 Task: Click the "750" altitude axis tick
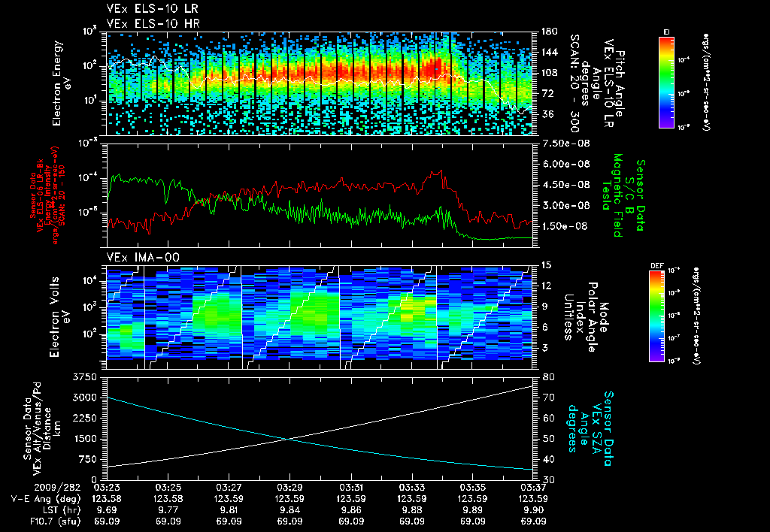(88, 459)
